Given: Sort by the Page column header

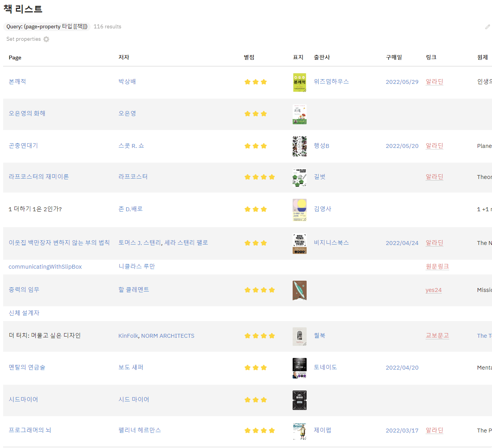Looking at the screenshot, I should 15,57.
